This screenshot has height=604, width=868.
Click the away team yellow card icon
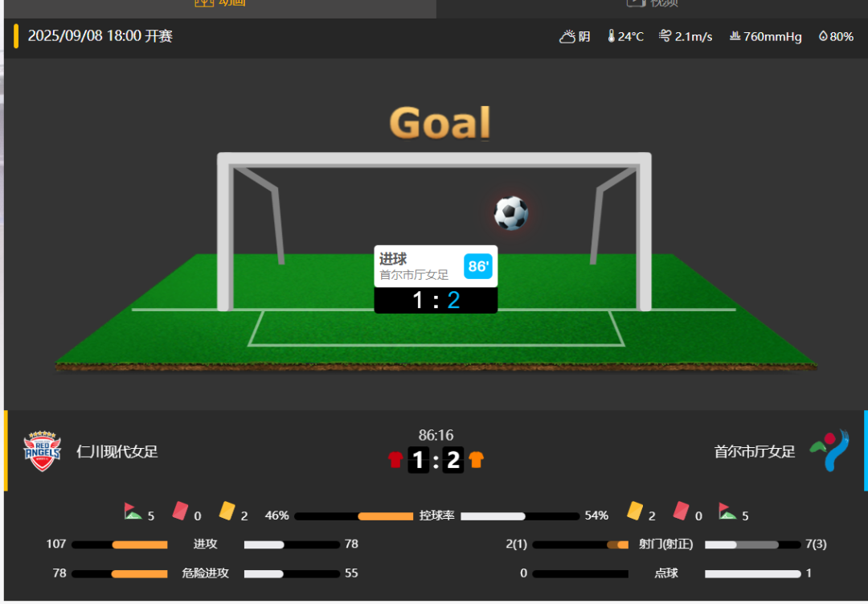(x=635, y=511)
